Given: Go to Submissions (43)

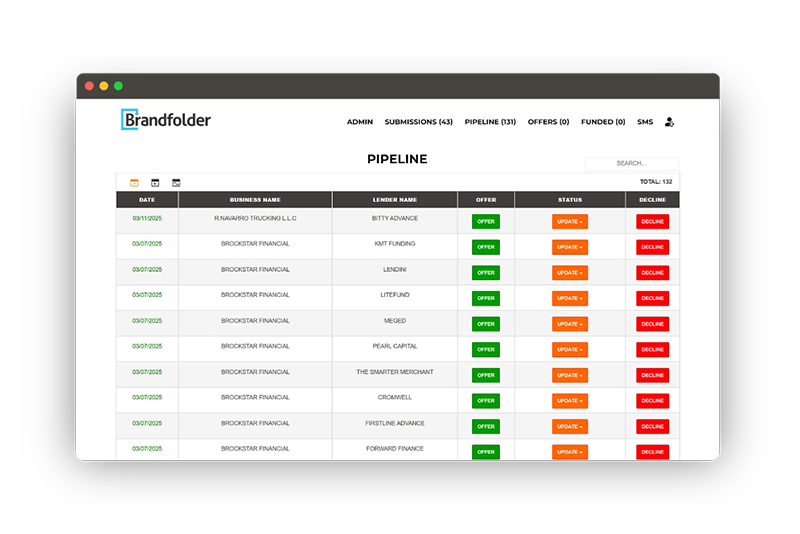Looking at the screenshot, I should coord(418,122).
